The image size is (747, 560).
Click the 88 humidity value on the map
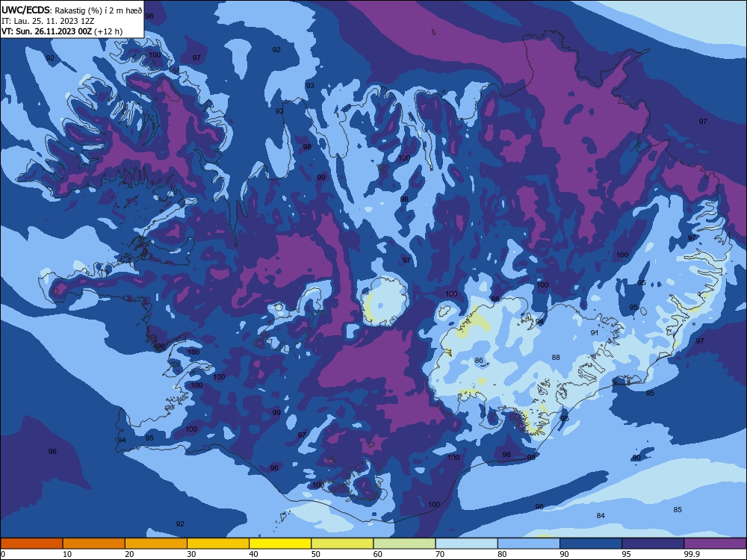556,357
